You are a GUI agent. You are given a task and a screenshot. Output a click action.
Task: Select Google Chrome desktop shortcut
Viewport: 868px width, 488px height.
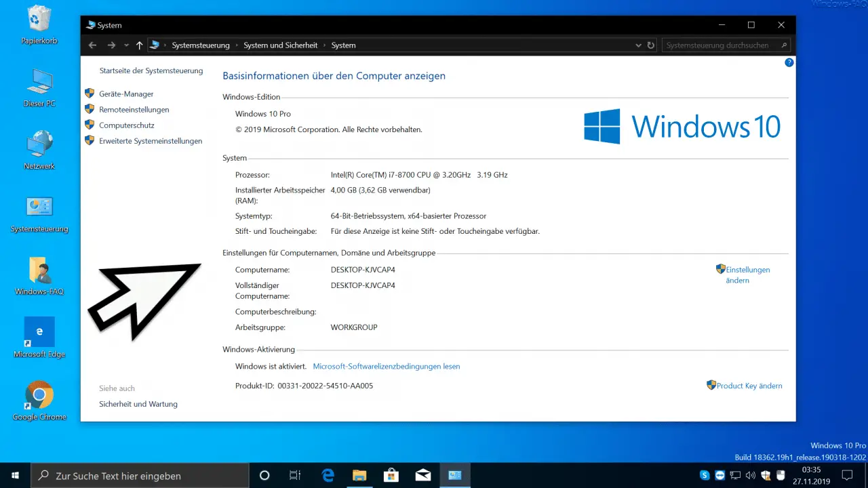pyautogui.click(x=39, y=400)
